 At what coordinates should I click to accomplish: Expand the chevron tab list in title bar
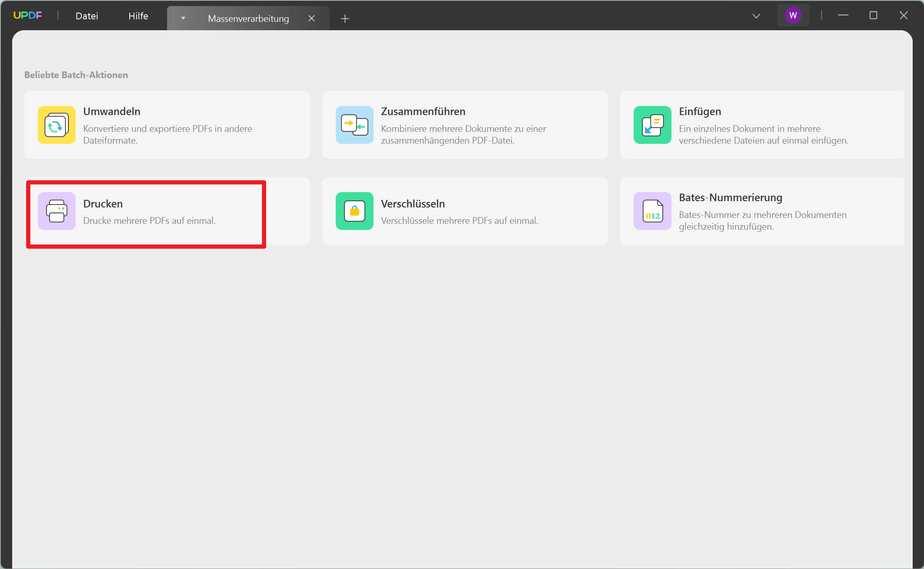tap(756, 16)
